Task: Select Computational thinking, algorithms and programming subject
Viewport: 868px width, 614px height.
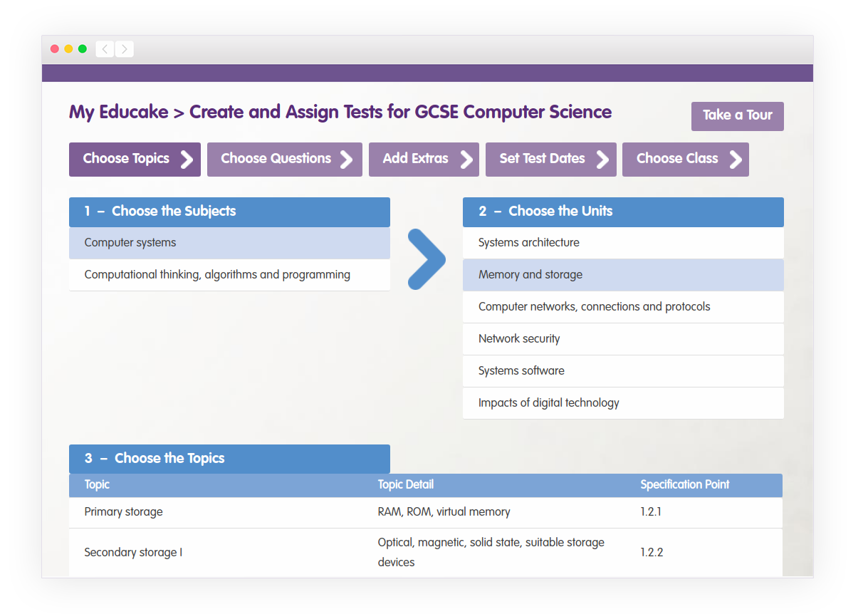Action: click(229, 275)
